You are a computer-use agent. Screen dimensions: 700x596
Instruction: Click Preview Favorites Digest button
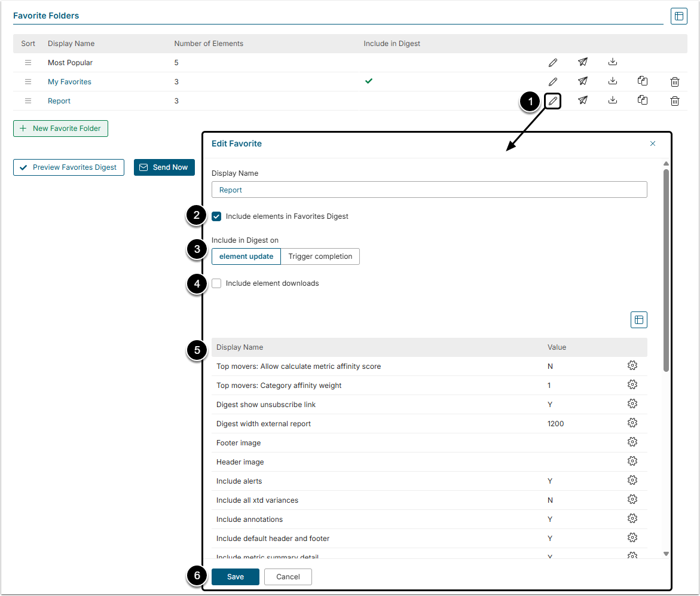click(69, 167)
